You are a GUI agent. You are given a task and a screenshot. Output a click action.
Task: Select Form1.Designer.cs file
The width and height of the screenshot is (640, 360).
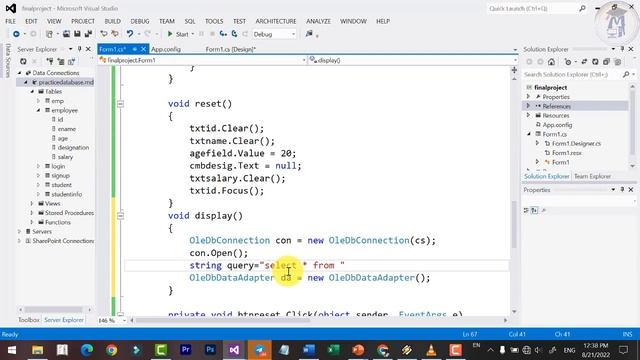pos(576,144)
